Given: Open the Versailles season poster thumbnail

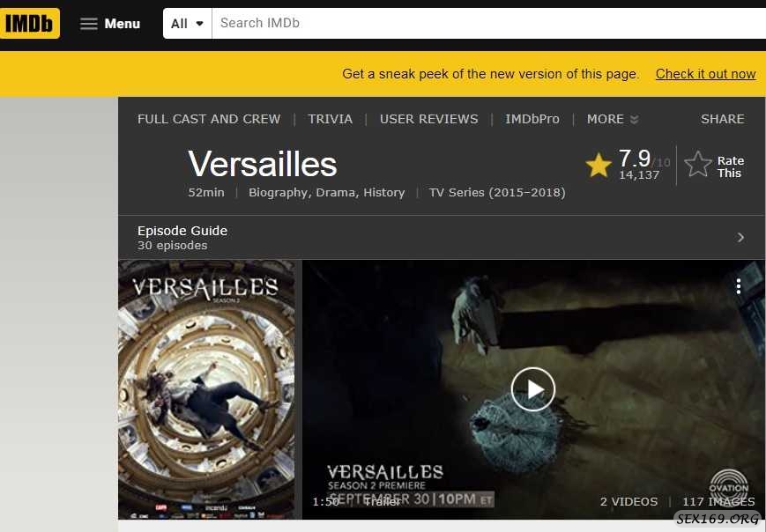Looking at the screenshot, I should [x=206, y=389].
